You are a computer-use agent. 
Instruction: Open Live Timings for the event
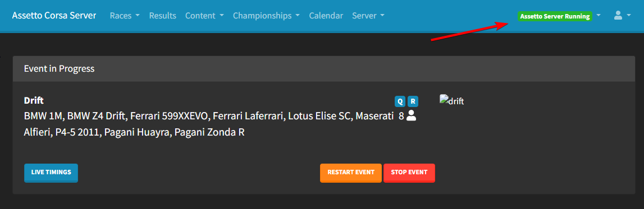(x=51, y=173)
